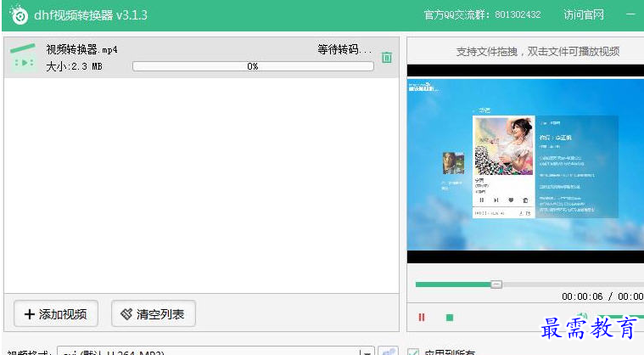Click the 清空列表 button
The width and height of the screenshot is (644, 355).
(154, 314)
